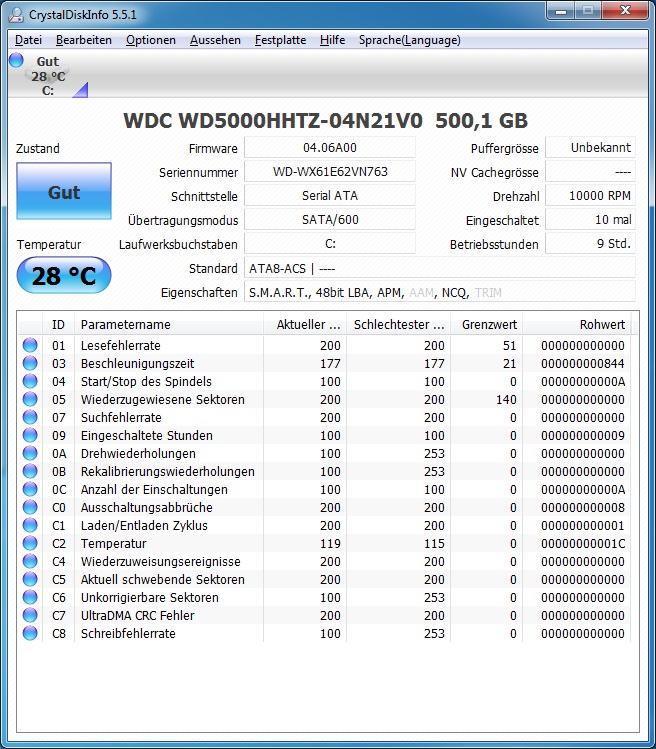Maximize the CrystalDiskInfo window
The width and height of the screenshot is (656, 749).
coord(588,11)
